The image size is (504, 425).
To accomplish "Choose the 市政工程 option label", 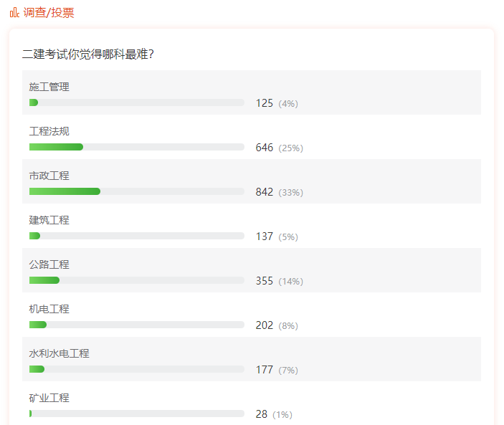I will coord(49,176).
